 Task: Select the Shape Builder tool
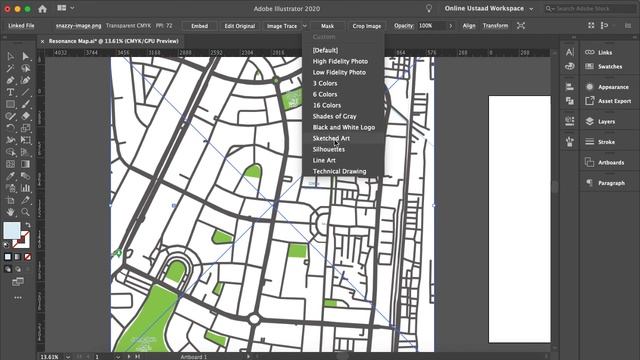(x=11, y=152)
